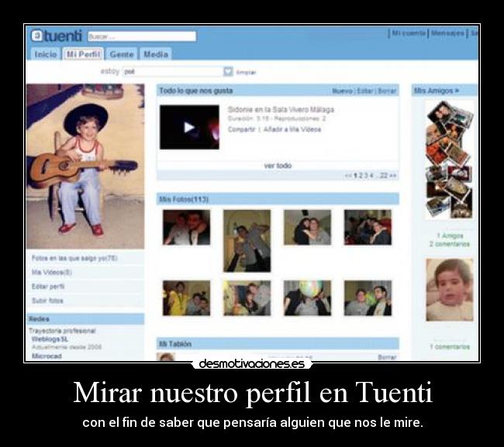The image size is (504, 447).
Task: Expand the Mis Amigos section
Action: click(x=436, y=91)
